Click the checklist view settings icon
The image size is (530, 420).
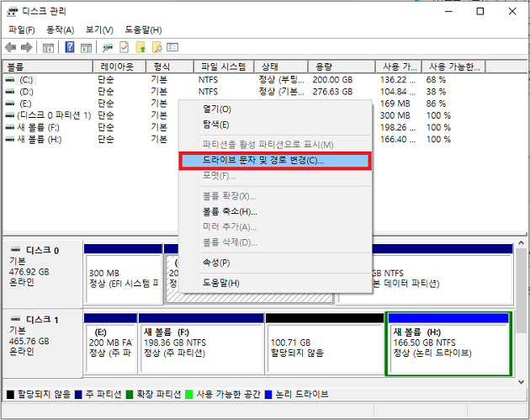pos(172,47)
